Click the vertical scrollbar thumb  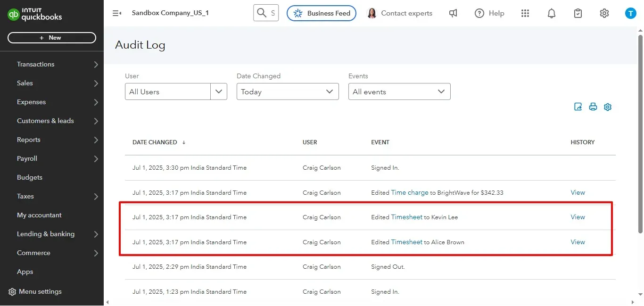(x=640, y=134)
